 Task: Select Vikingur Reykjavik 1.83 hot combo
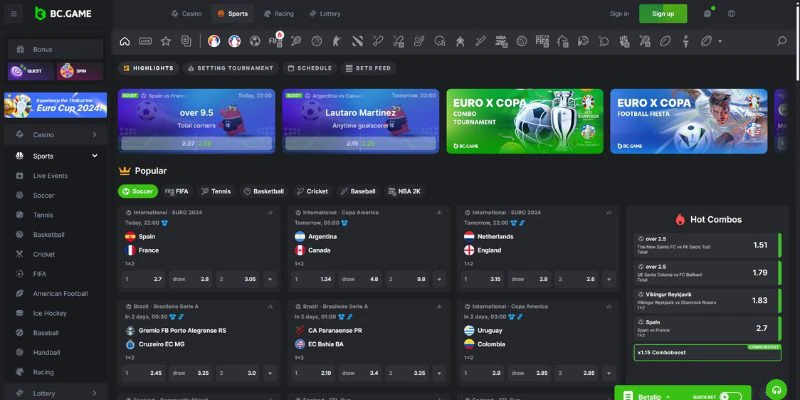(707, 301)
